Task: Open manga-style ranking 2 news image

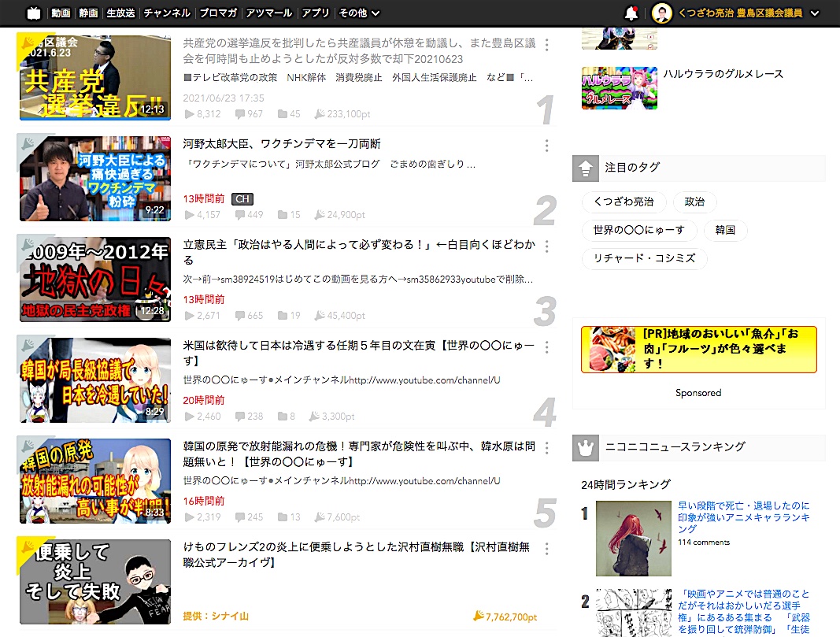Action: pos(633,613)
